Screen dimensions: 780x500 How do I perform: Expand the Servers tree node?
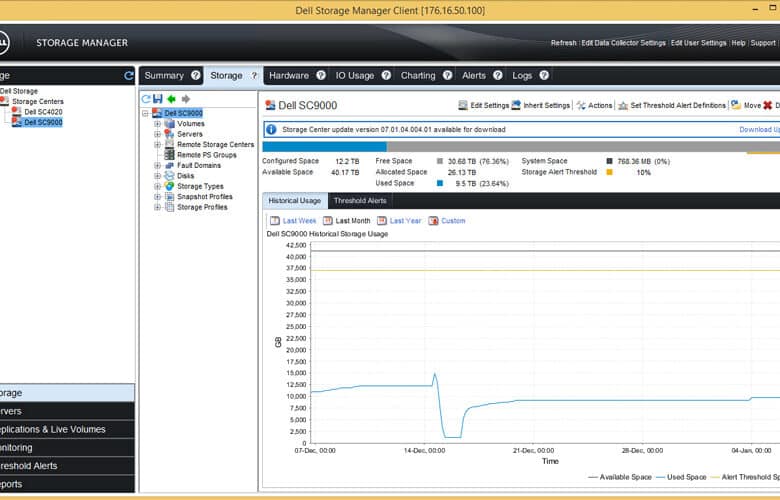point(157,134)
